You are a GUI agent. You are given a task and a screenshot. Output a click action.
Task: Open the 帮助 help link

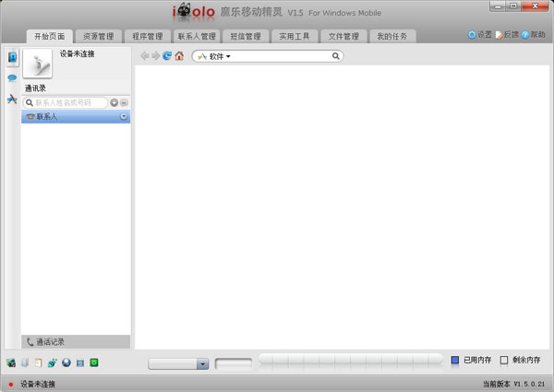(534, 34)
